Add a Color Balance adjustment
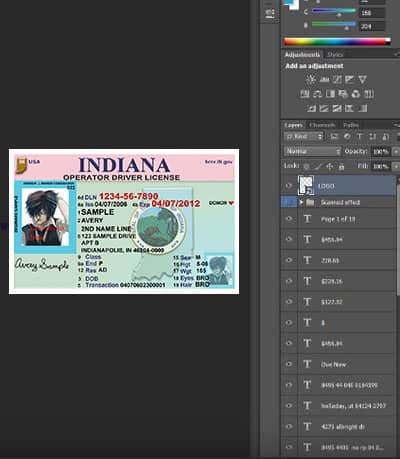The image size is (400, 459). click(317, 94)
